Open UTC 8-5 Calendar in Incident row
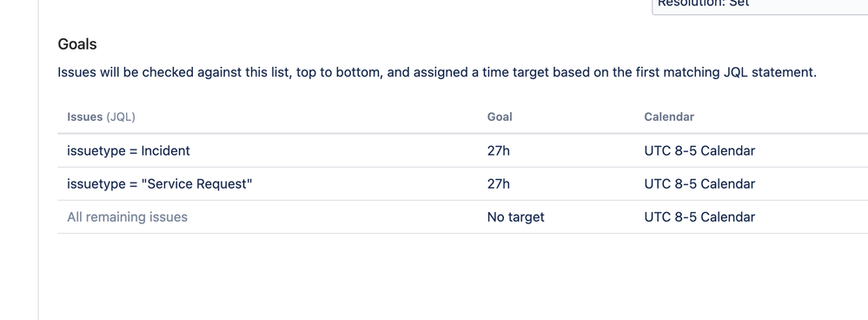 [699, 150]
